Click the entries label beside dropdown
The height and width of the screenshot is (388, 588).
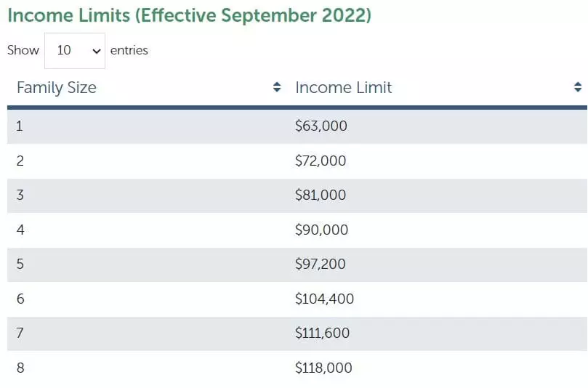(x=129, y=51)
